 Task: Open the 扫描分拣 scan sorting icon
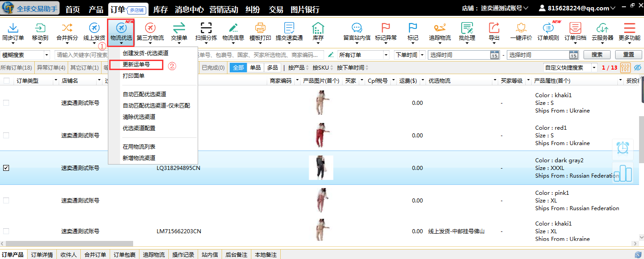point(206,28)
